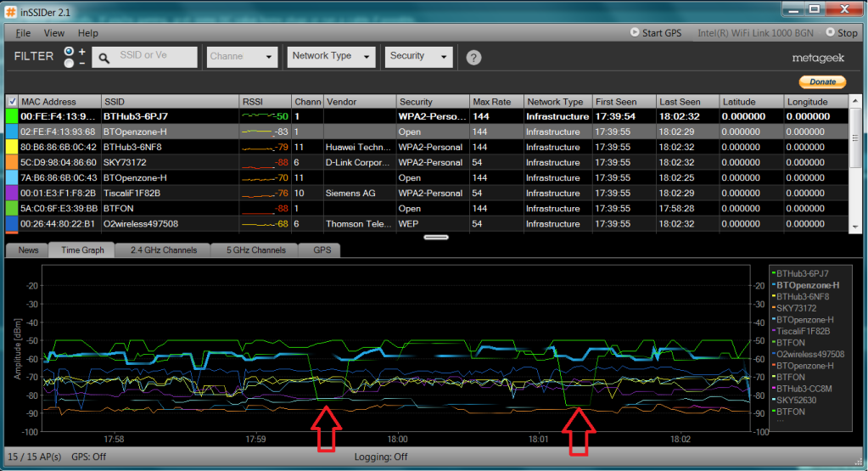Select BTOpenzone-H in graph legend (bold)

[x=807, y=285]
